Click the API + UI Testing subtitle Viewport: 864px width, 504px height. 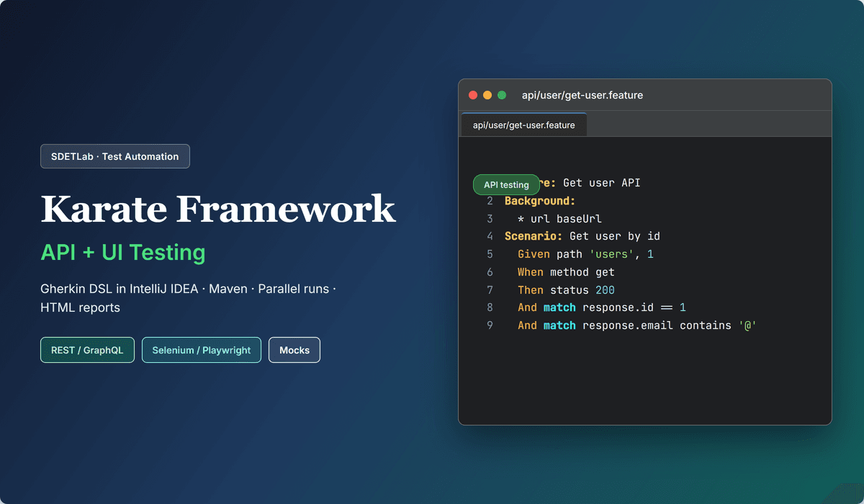coord(123,252)
